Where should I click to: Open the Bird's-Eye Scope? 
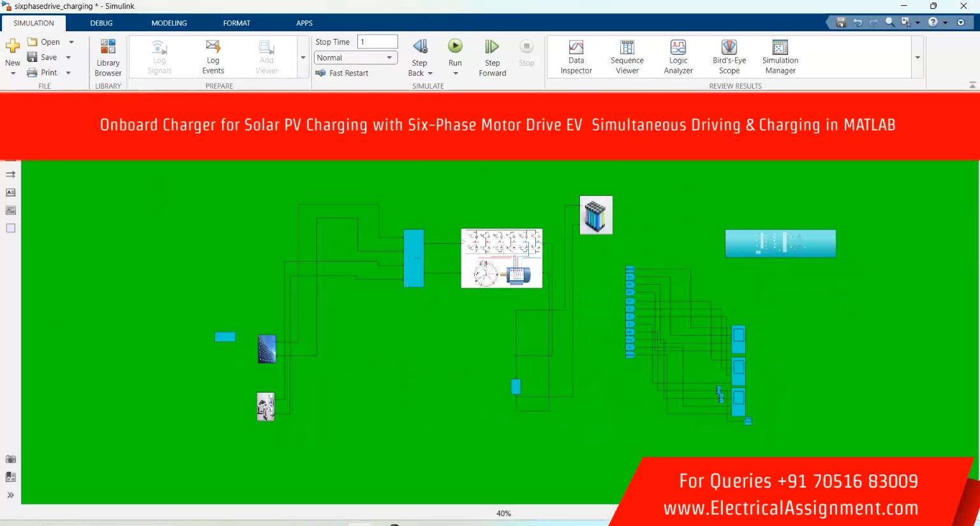coord(729,57)
